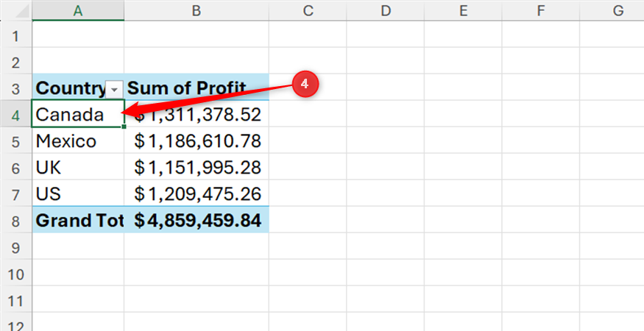Click the Sum of Profit header cell
This screenshot has width=644, height=331.
tap(197, 87)
